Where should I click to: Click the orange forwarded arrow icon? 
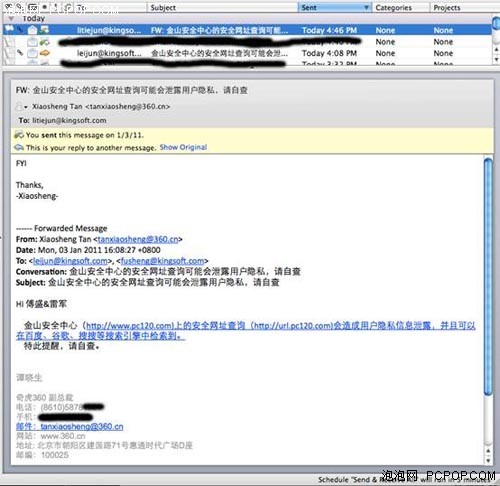[x=44, y=53]
